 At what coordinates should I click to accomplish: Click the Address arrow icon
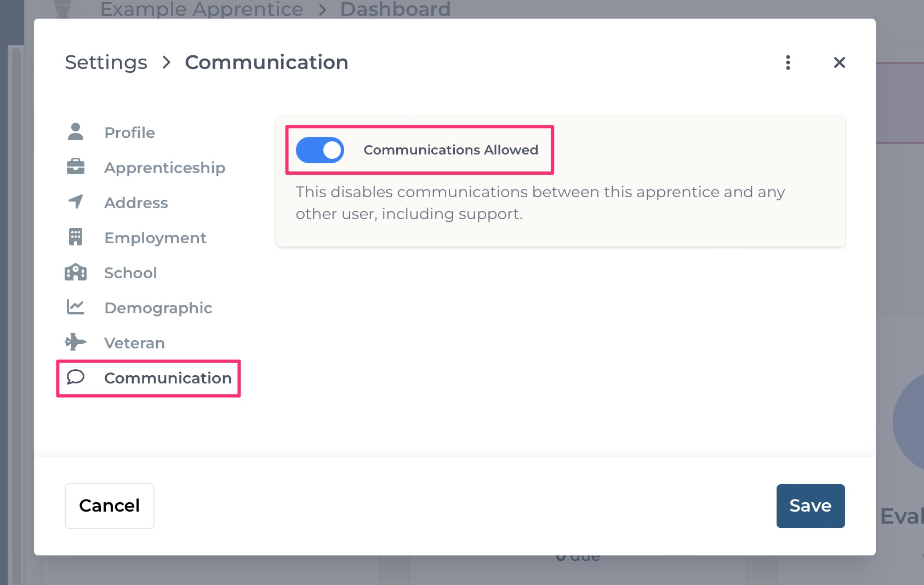coord(76,202)
